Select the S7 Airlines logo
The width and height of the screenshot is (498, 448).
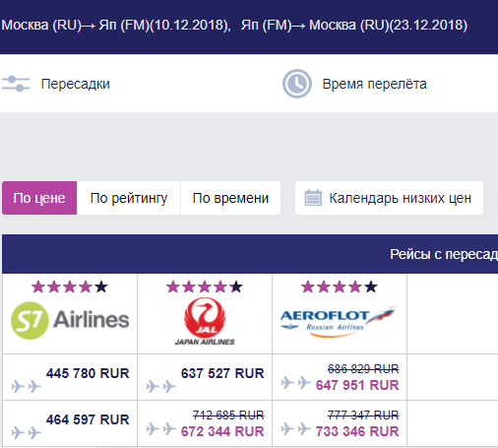[x=70, y=320]
